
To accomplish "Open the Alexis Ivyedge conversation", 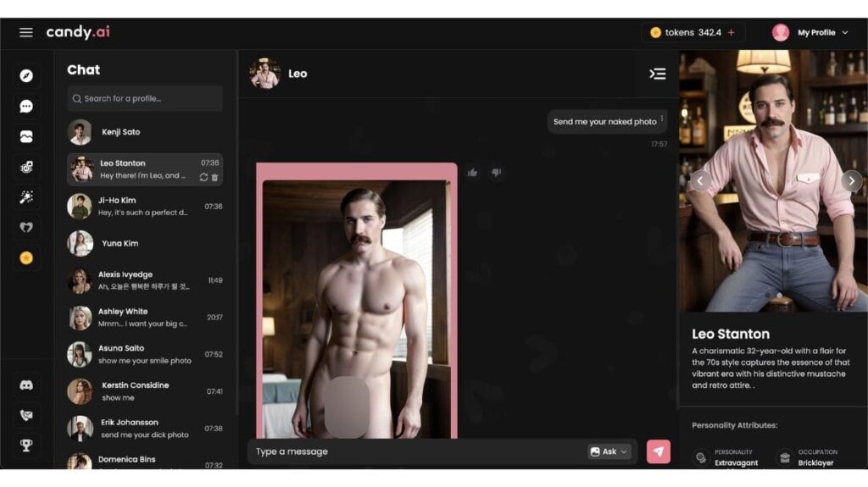I will tap(144, 280).
